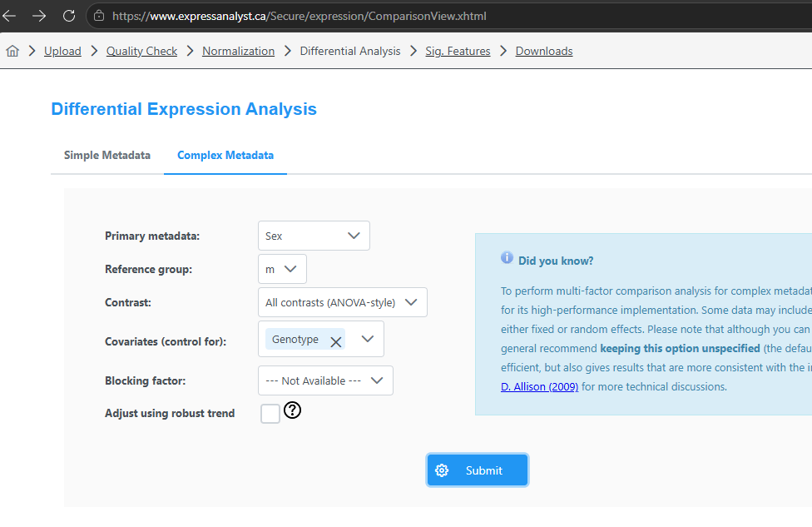Click the Reference group label
The height and width of the screenshot is (527, 812).
[148, 269]
